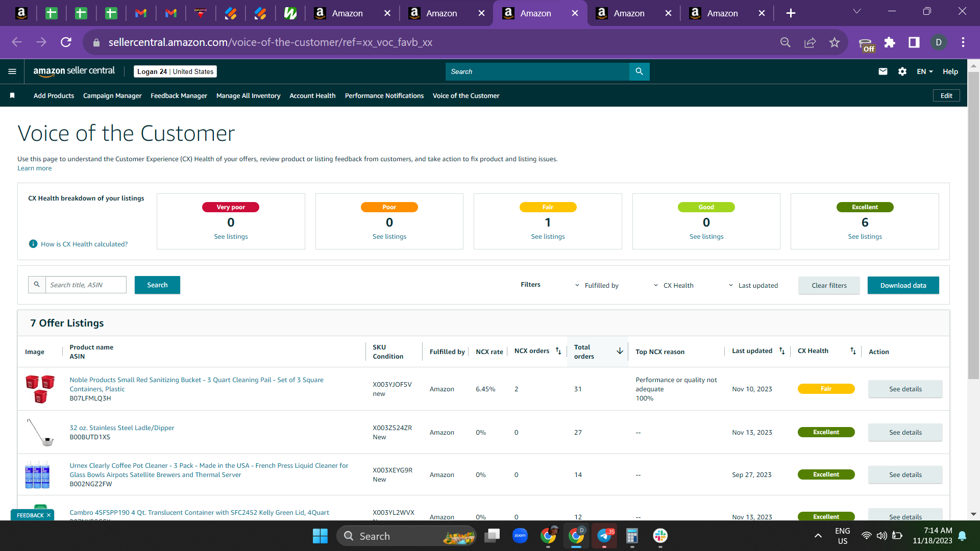
Task: Click See details for the Urnex coffee cleaner
Action: tap(905, 474)
